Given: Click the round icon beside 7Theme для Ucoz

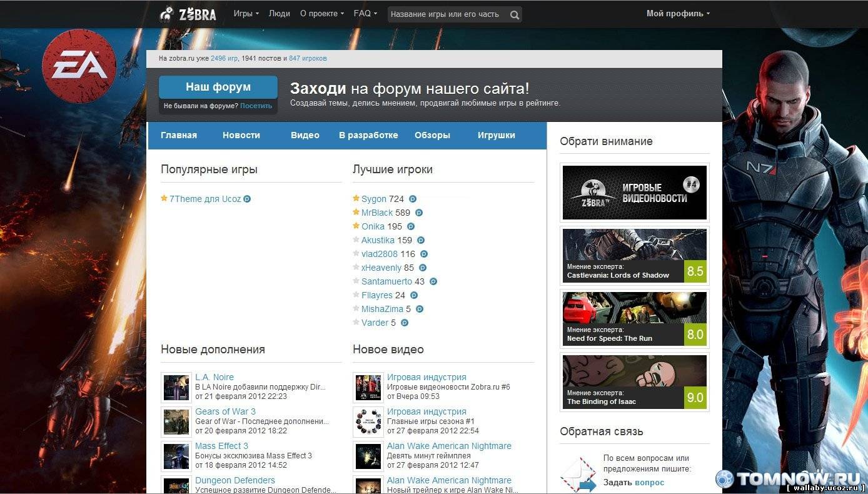Looking at the screenshot, I should tap(247, 199).
